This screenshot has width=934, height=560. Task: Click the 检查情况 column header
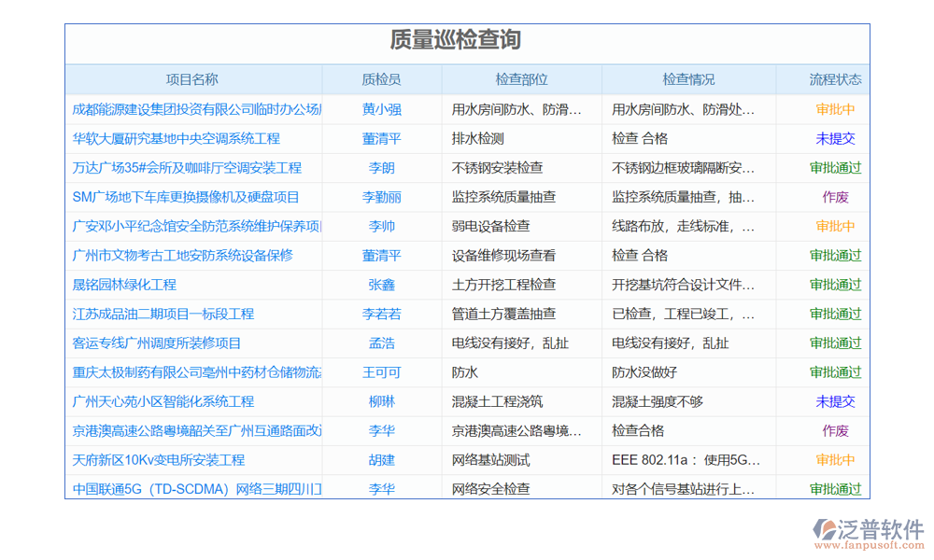[x=688, y=80]
